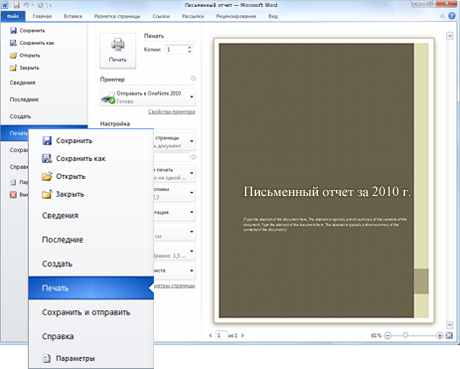The image size is (460, 369).
Task: Click the Файл tab button
Action: click(13, 16)
